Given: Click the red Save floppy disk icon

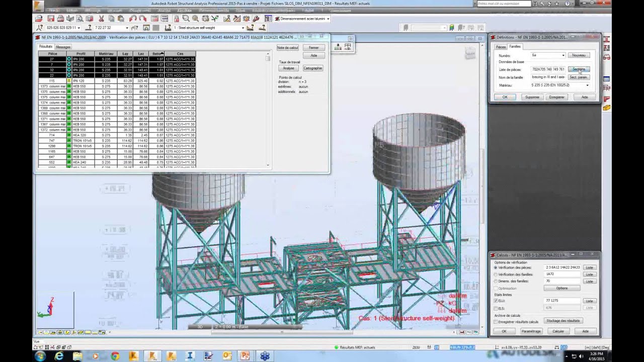Looking at the screenshot, I should [x=51, y=19].
